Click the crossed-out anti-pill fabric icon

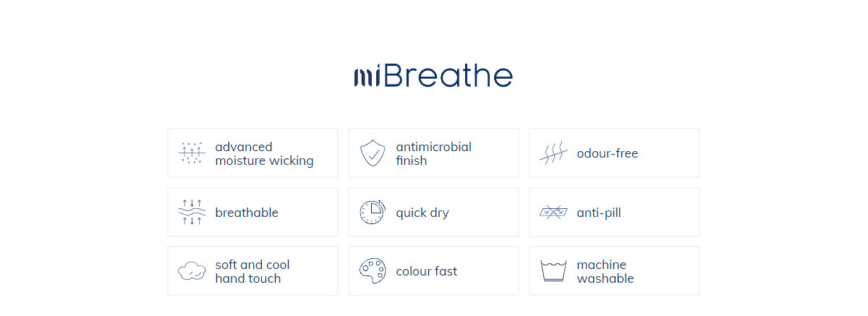(x=553, y=213)
